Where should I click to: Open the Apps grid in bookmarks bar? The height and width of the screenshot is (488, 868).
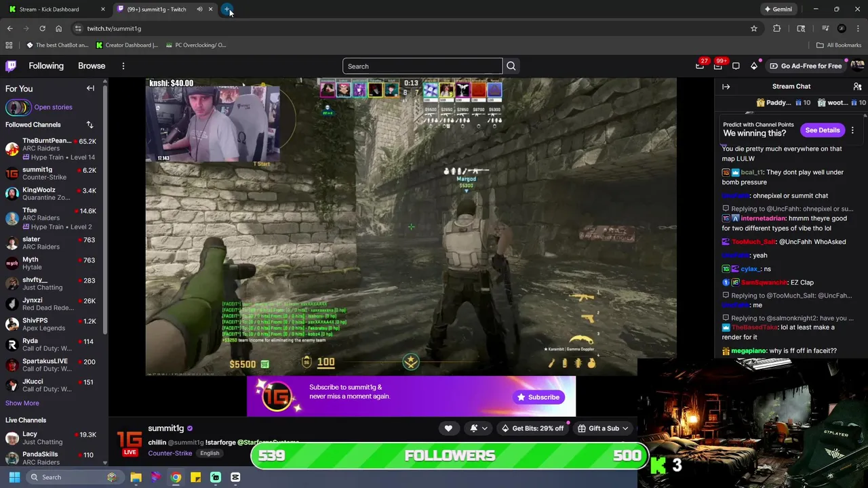(x=9, y=45)
